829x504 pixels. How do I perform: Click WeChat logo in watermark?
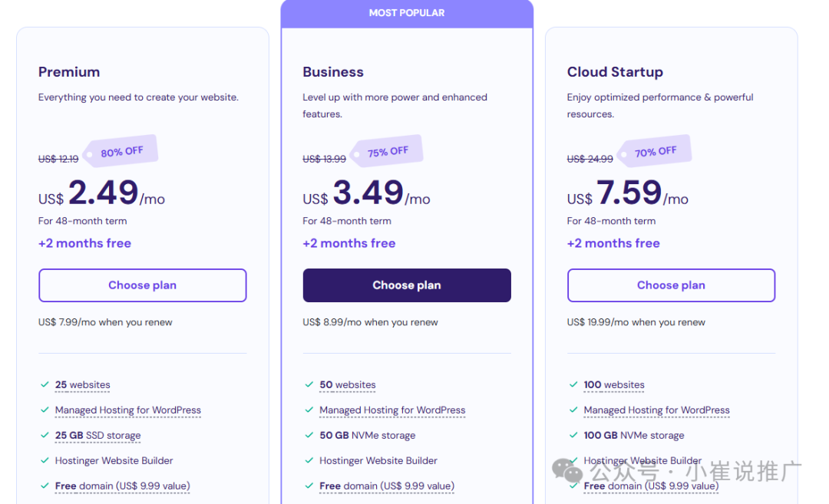566,469
